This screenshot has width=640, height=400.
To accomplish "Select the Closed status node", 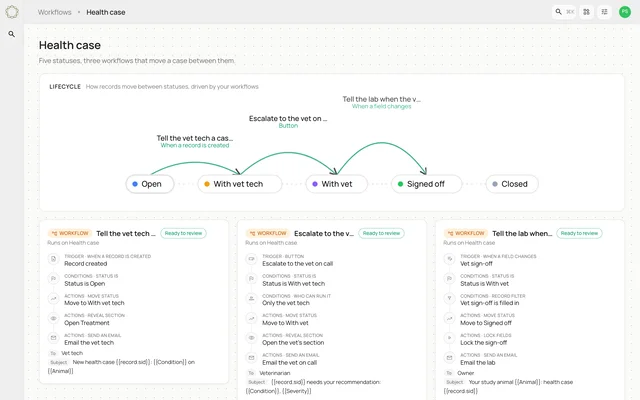I will click(512, 184).
